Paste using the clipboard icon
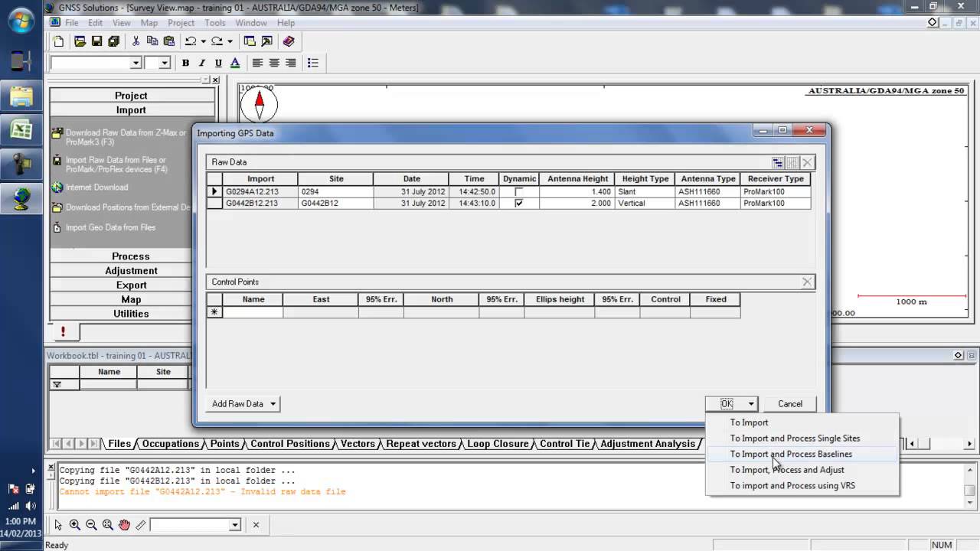The height and width of the screenshot is (551, 980). pos(169,41)
